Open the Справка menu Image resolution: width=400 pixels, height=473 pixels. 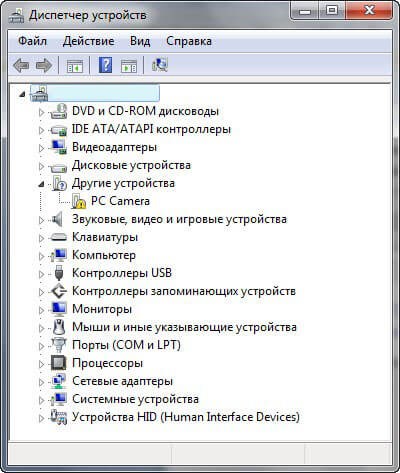tap(189, 41)
